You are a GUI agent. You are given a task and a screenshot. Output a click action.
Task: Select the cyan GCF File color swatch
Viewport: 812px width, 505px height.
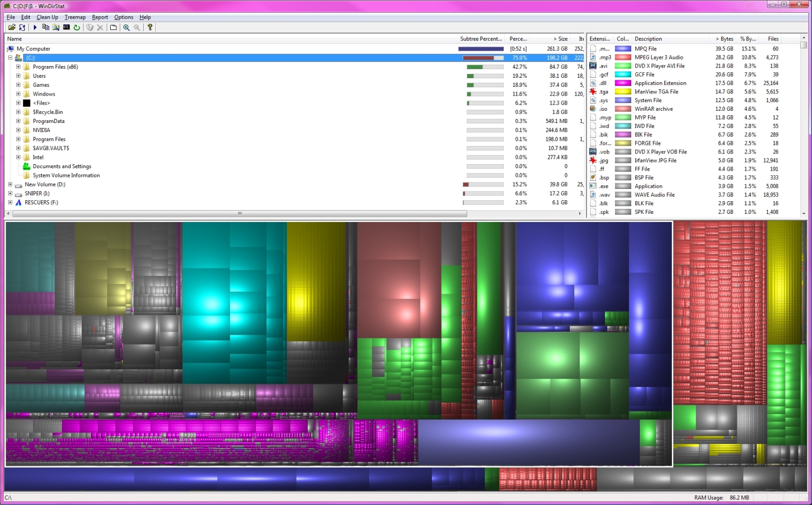tap(623, 75)
